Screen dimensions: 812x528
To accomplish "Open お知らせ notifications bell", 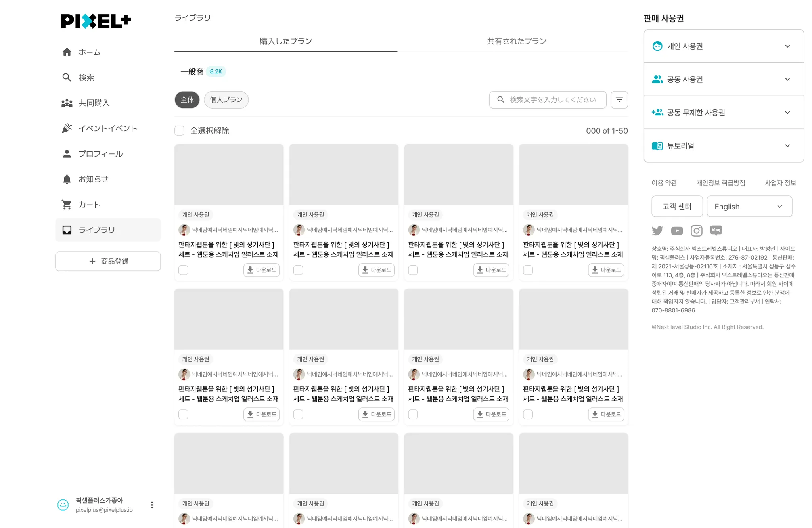I will [93, 179].
